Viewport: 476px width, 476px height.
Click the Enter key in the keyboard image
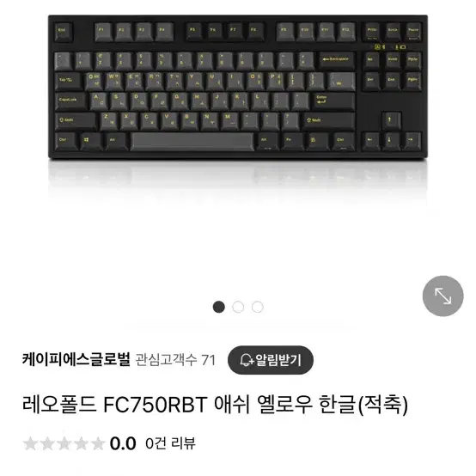tap(333, 101)
